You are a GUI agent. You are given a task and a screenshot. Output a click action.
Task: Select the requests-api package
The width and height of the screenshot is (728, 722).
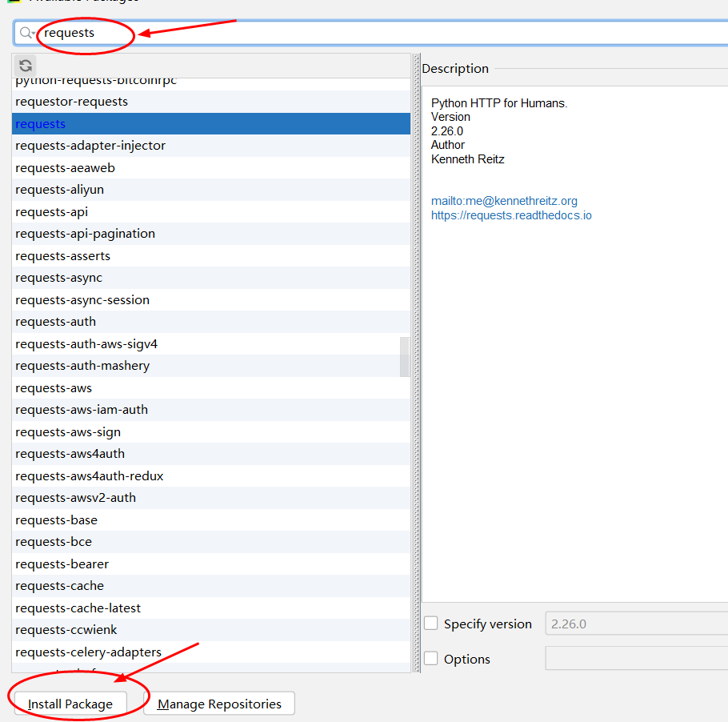click(x=210, y=212)
